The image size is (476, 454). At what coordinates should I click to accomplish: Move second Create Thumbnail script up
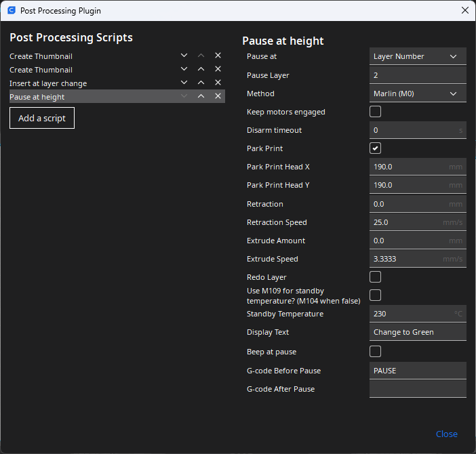(201, 69)
